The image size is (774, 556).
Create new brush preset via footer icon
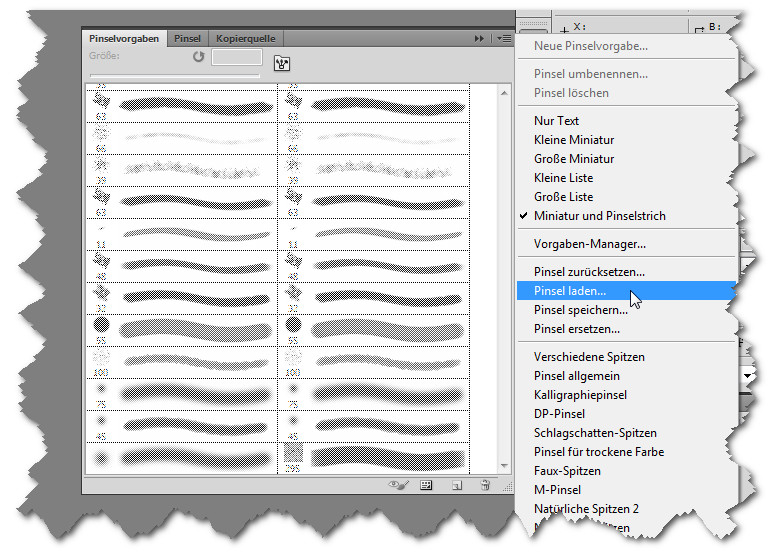[455, 485]
